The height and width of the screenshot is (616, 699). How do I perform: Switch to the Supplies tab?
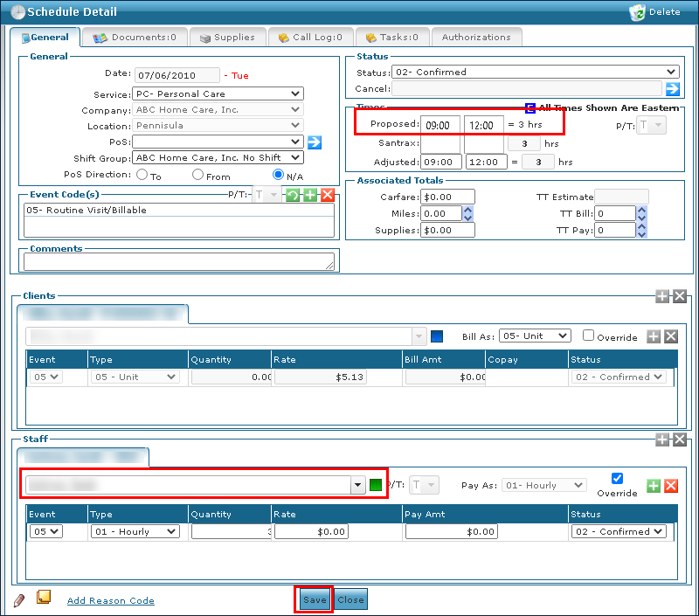(x=227, y=38)
